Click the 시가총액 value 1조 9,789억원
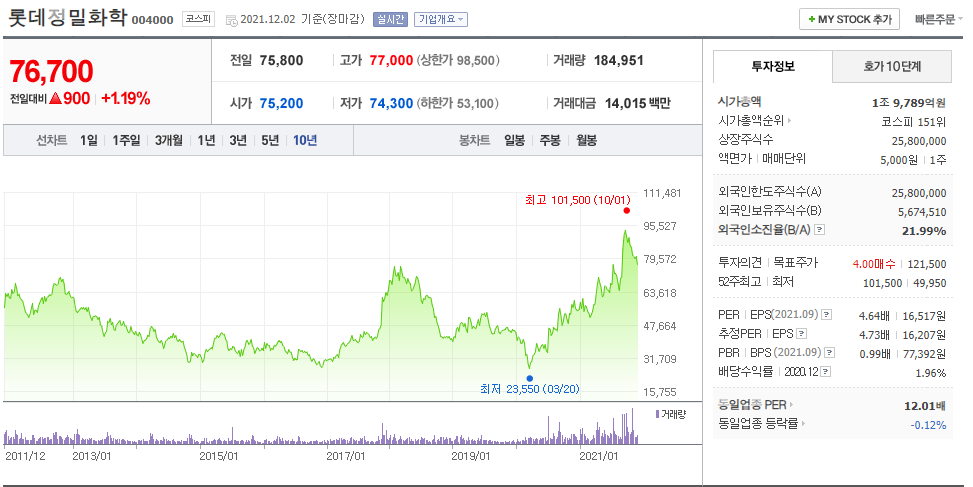Screen dimensions: 973x487 (909, 103)
